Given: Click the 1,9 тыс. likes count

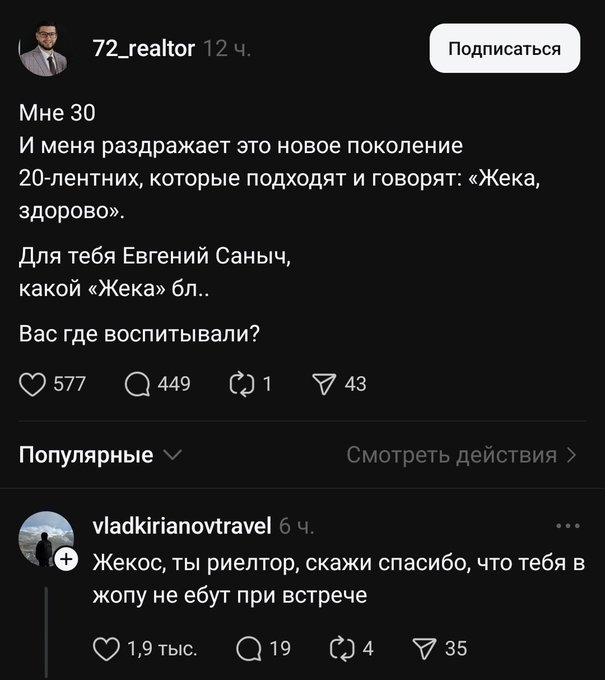Looking at the screenshot, I should click(x=162, y=648).
